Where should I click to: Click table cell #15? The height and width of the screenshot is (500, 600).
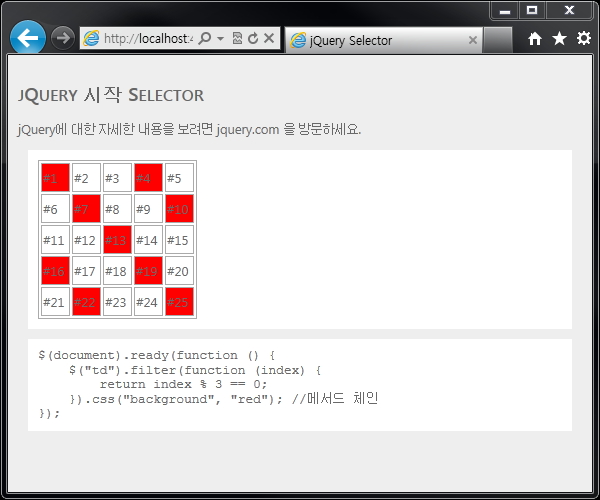(179, 239)
